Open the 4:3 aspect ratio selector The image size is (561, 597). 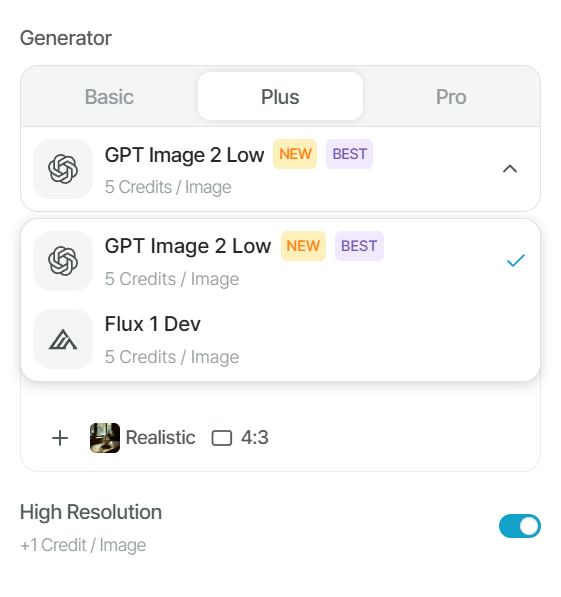click(x=240, y=438)
